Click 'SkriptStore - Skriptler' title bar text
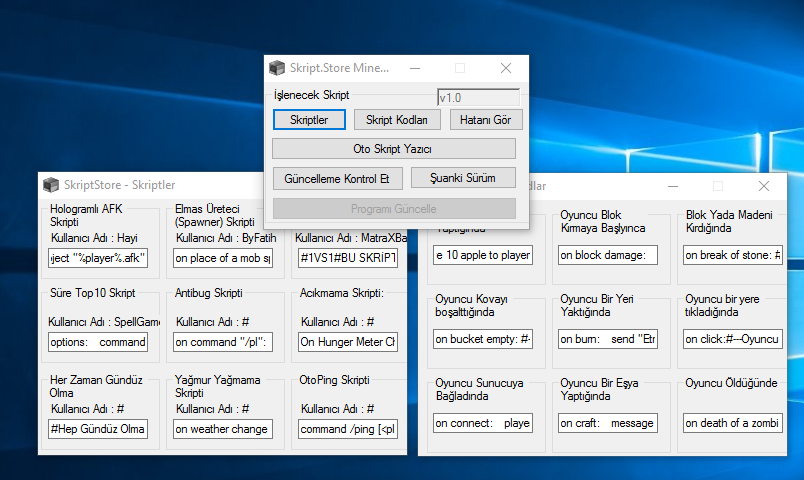804x480 pixels. point(119,185)
